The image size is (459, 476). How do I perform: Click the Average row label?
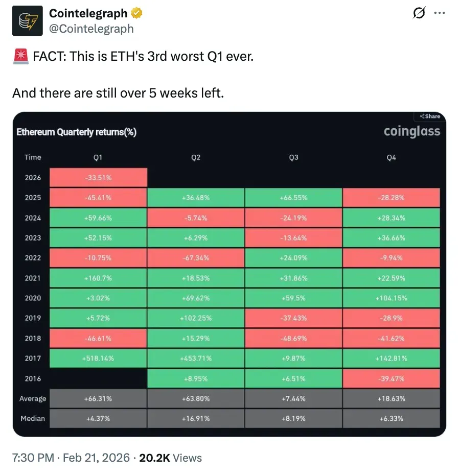(x=33, y=398)
